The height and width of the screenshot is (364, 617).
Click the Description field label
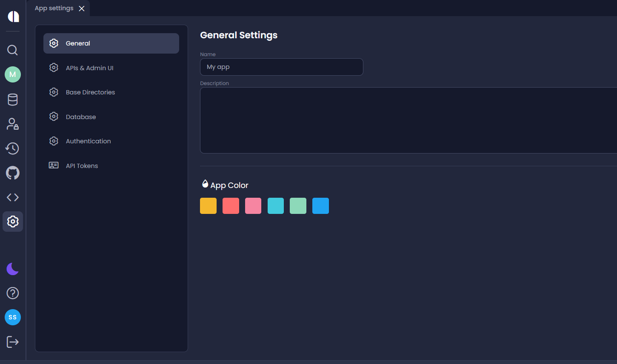[x=214, y=83]
